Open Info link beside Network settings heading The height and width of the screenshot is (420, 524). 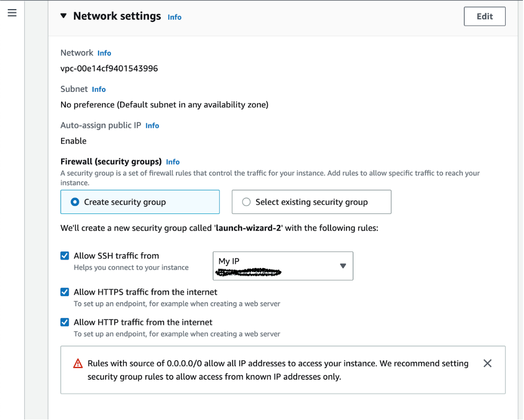(174, 17)
